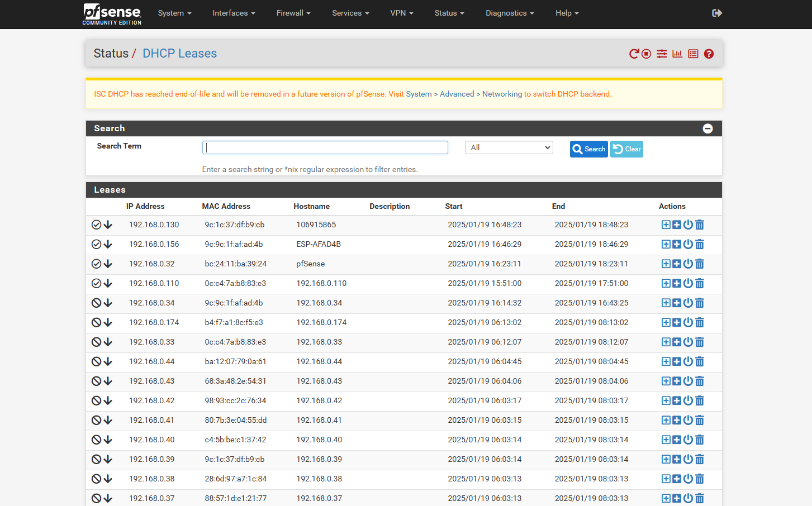812x506 pixels.
Task: Sort by Start column header
Action: [454, 206]
